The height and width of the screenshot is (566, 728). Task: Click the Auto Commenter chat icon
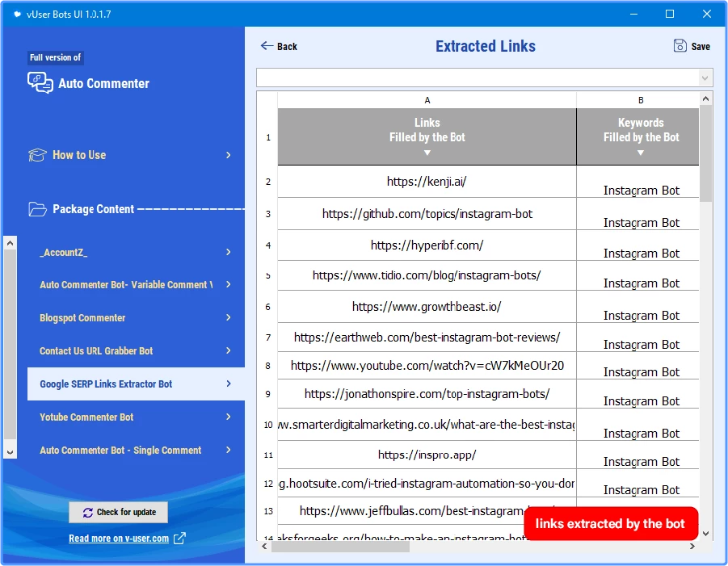(40, 82)
